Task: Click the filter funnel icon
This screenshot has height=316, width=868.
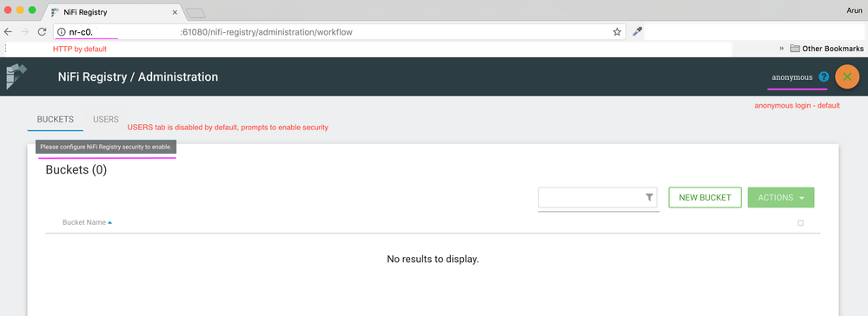Action: 649,198
